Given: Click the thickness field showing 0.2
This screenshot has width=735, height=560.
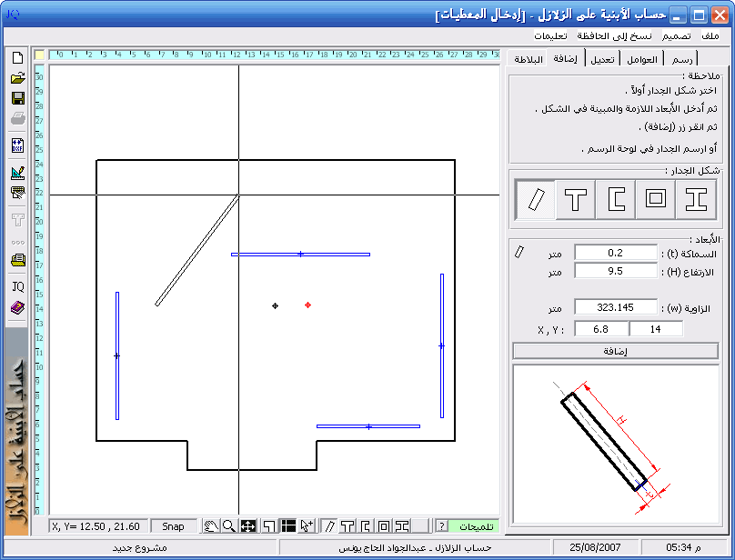Looking at the screenshot, I should [x=615, y=253].
